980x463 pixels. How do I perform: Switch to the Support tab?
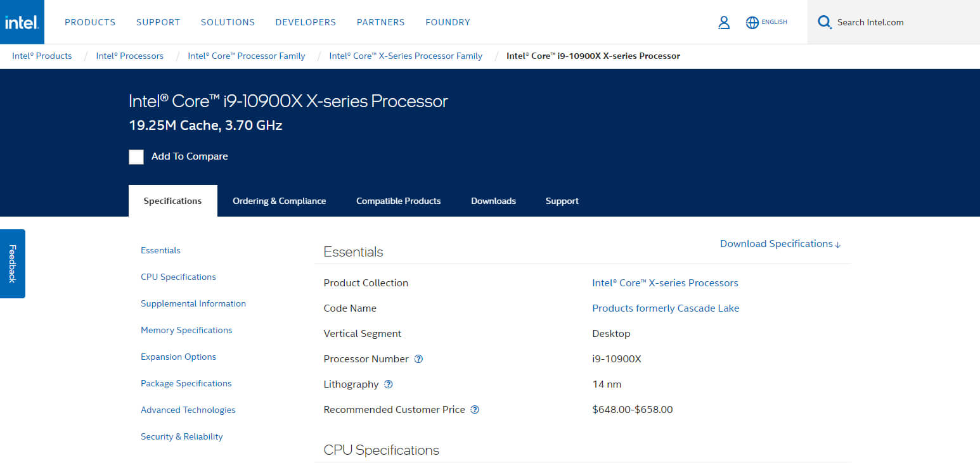(x=562, y=201)
